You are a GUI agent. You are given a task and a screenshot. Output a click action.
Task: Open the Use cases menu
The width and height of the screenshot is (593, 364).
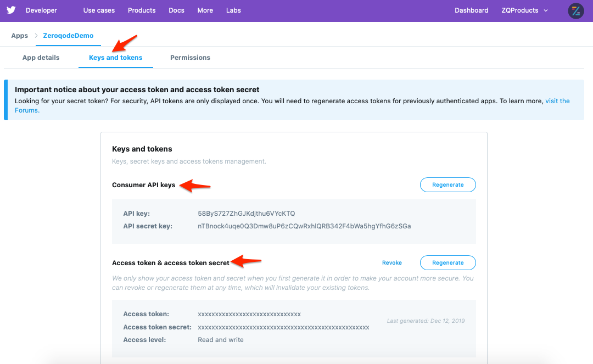click(99, 10)
